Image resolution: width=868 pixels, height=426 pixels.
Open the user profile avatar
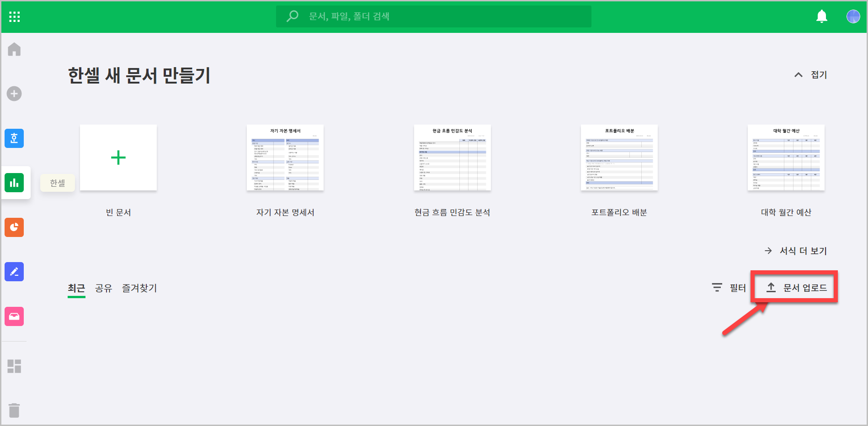point(853,16)
